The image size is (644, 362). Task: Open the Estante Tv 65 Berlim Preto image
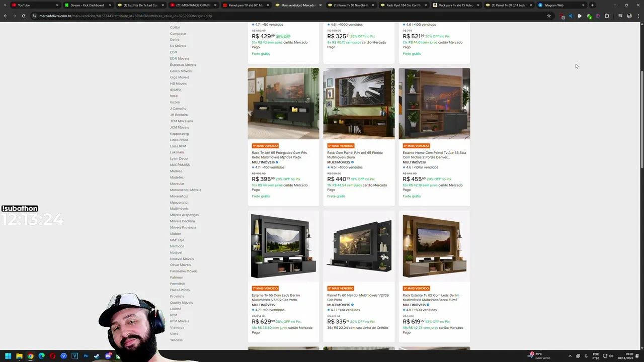point(283,246)
